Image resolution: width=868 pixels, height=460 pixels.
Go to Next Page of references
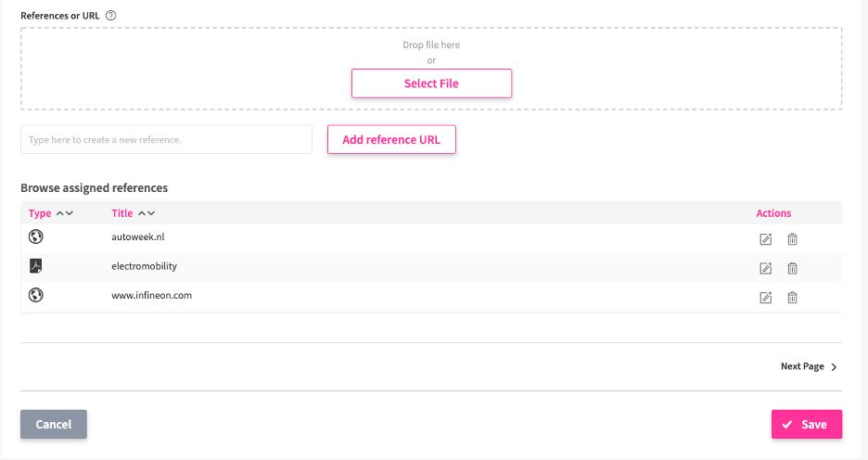[809, 366]
